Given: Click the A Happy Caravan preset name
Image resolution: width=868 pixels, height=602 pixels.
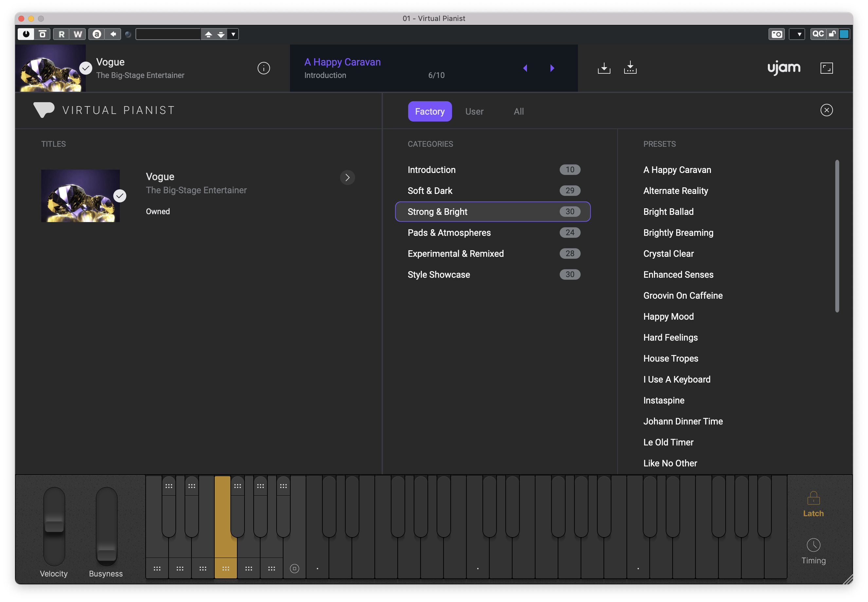Looking at the screenshot, I should [342, 62].
